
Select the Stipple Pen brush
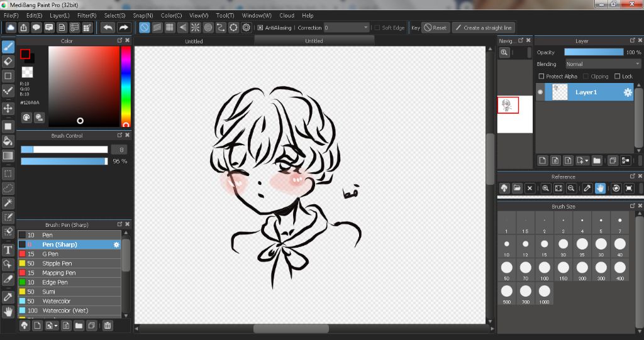[69, 263]
